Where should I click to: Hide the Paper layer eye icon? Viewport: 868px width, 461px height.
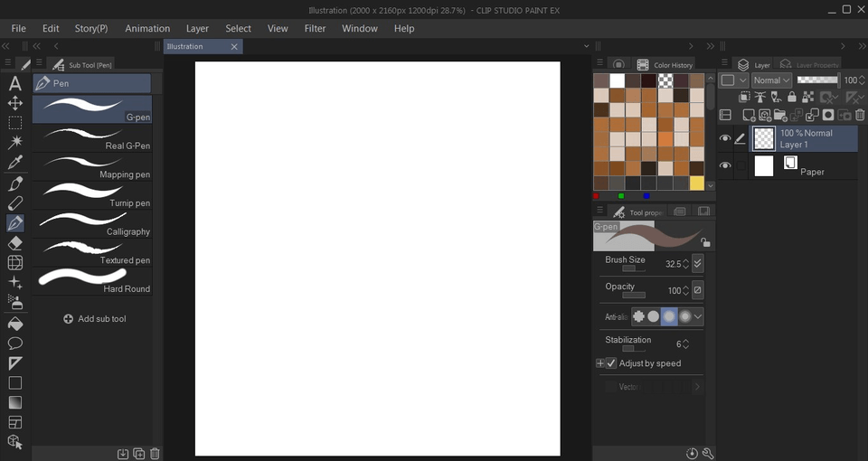(724, 165)
